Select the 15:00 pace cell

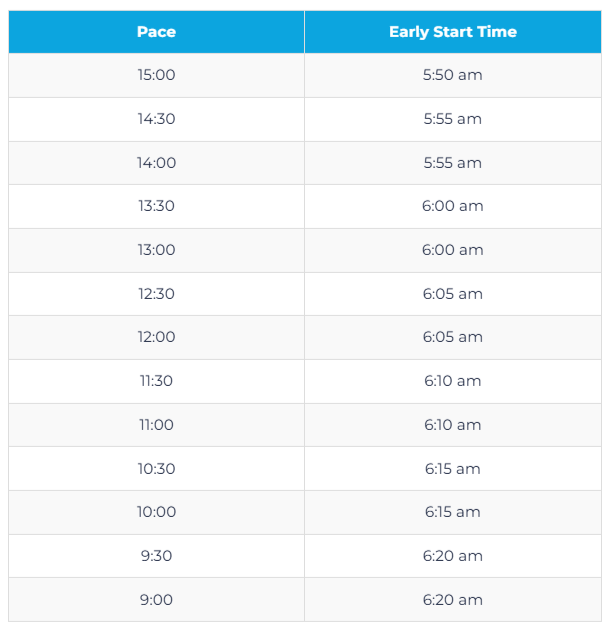click(156, 75)
